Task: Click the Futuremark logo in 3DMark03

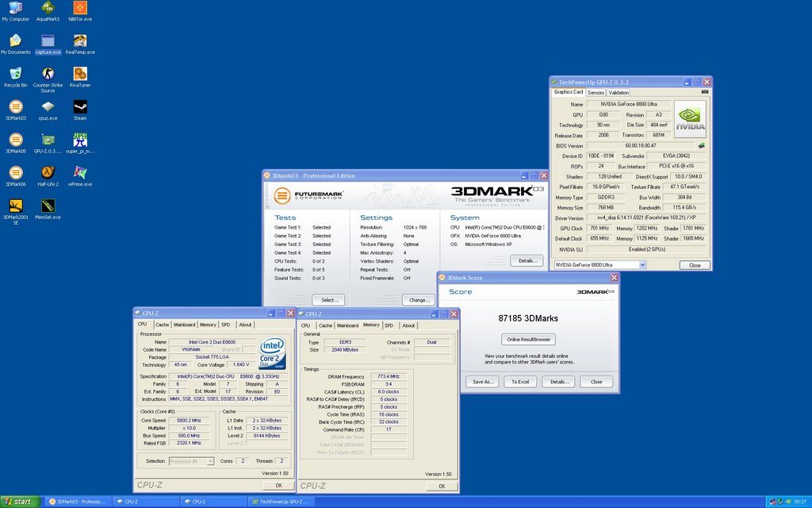Action: (308, 196)
